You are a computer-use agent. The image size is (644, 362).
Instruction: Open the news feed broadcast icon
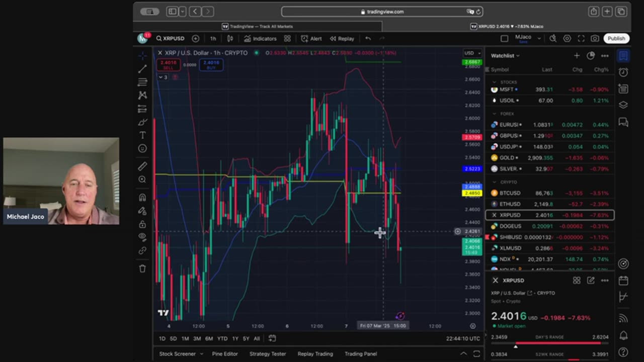(623, 318)
